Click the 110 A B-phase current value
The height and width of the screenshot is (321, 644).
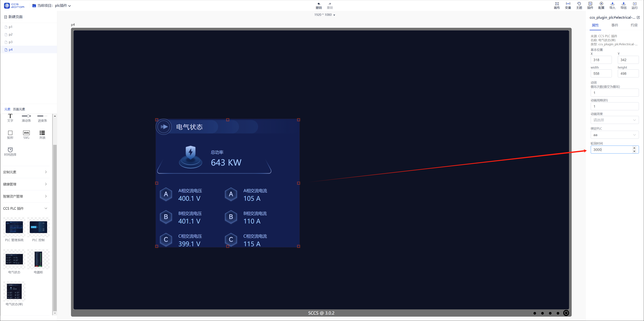252,221
